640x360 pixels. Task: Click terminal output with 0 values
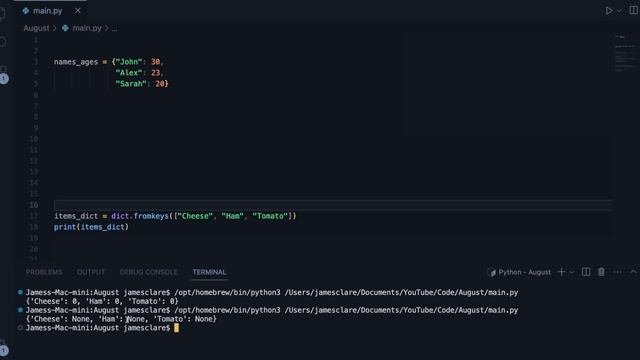(x=102, y=301)
